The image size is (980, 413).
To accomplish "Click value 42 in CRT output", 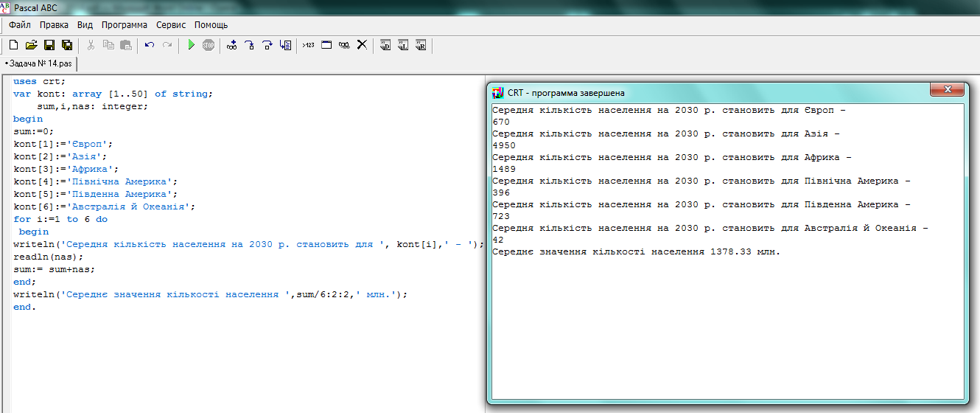I will (498, 240).
